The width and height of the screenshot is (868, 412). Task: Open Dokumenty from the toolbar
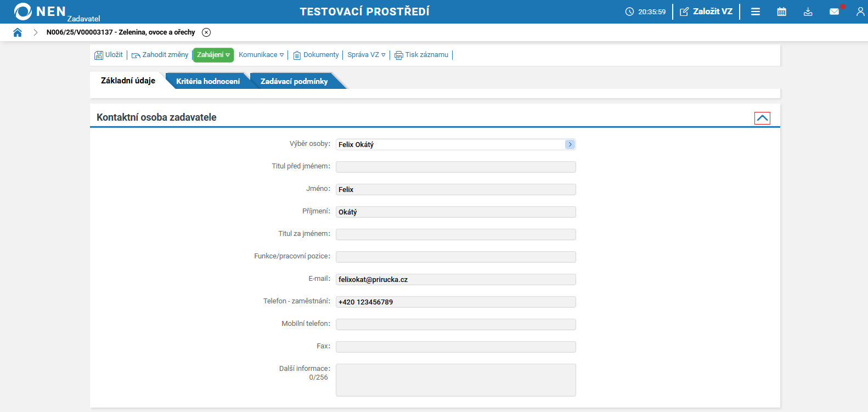pos(316,55)
